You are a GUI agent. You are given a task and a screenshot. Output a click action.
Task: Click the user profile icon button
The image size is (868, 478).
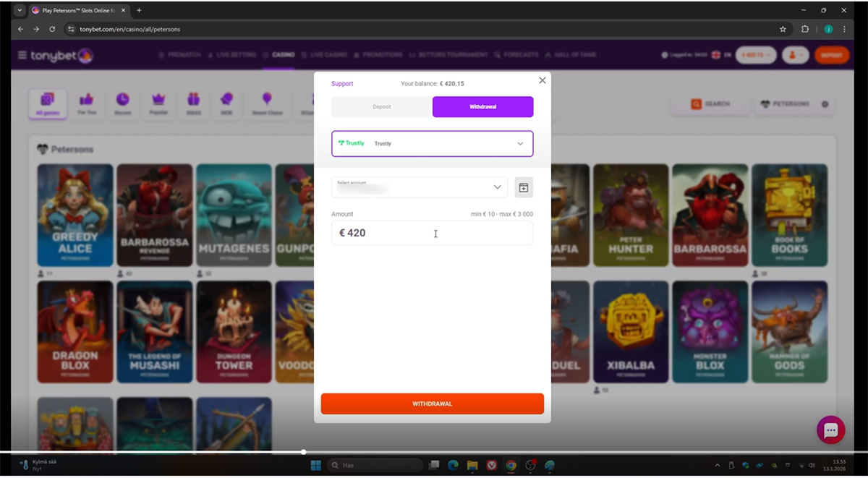point(795,55)
